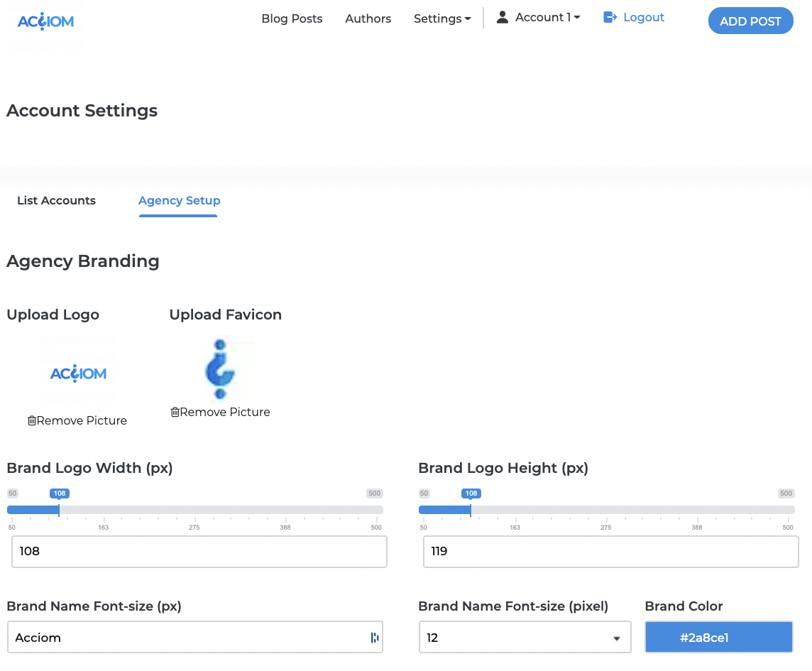Click trash icon under uploaded favicon

pyautogui.click(x=175, y=413)
